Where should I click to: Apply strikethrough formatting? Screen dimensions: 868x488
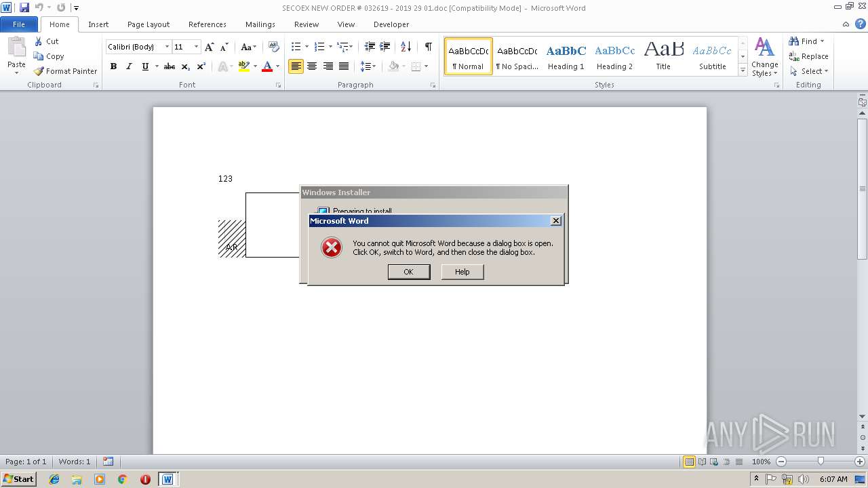click(x=170, y=66)
